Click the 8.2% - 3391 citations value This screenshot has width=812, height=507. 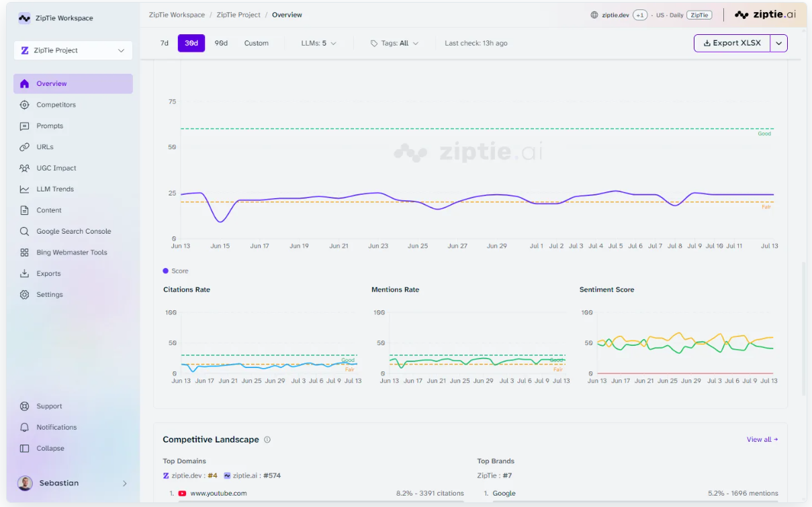(430, 494)
